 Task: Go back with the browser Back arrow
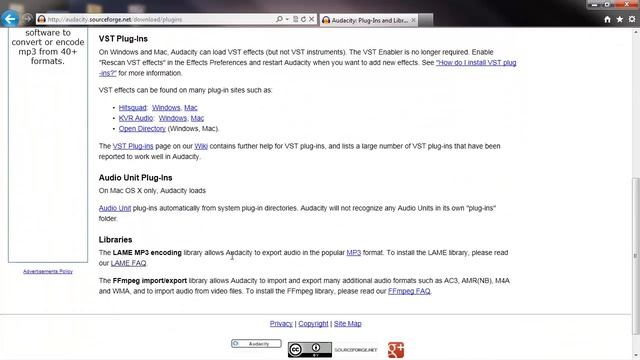pyautogui.click(x=10, y=18)
